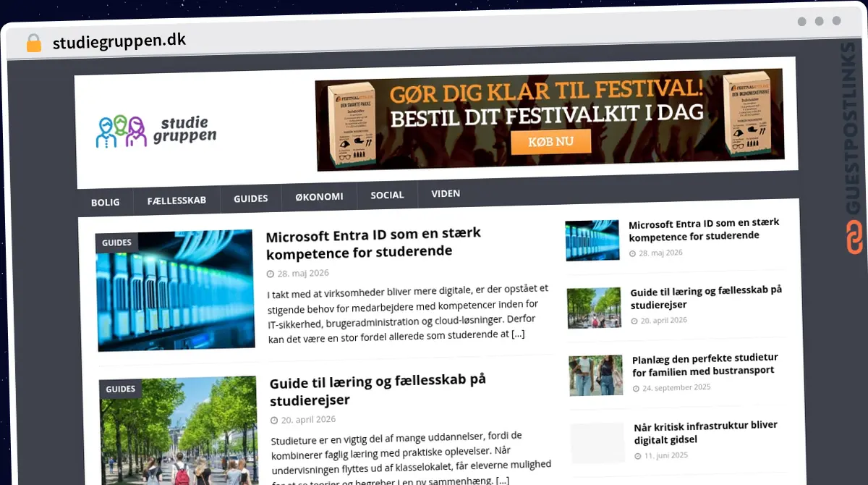
Task: Open the festival kit banner advertisement
Action: click(550, 119)
